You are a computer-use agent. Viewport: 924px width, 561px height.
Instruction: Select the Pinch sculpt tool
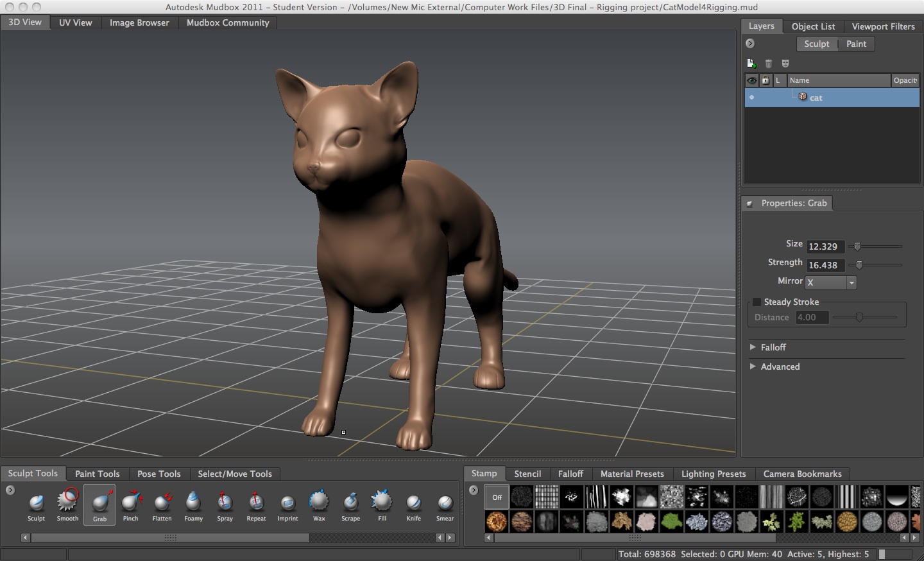pos(130,505)
